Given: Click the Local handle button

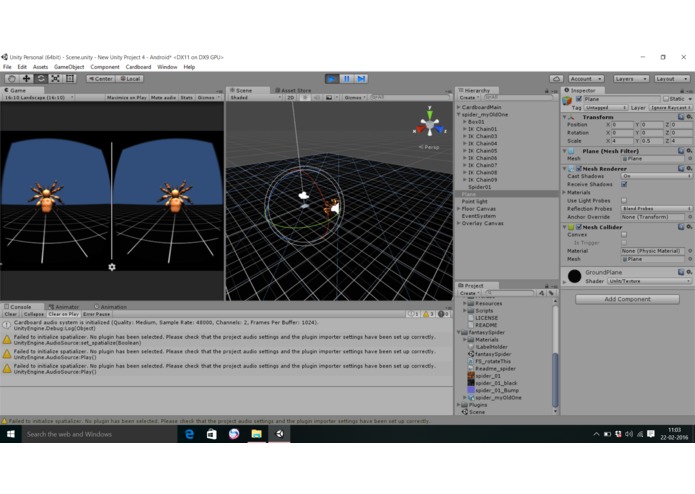Looking at the screenshot, I should coord(130,79).
